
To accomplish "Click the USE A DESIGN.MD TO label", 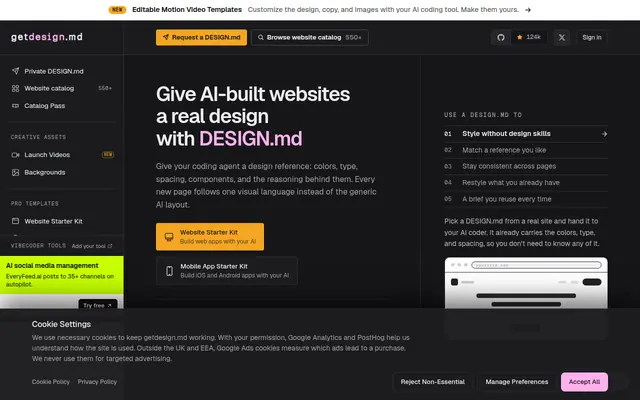I will tap(483, 115).
